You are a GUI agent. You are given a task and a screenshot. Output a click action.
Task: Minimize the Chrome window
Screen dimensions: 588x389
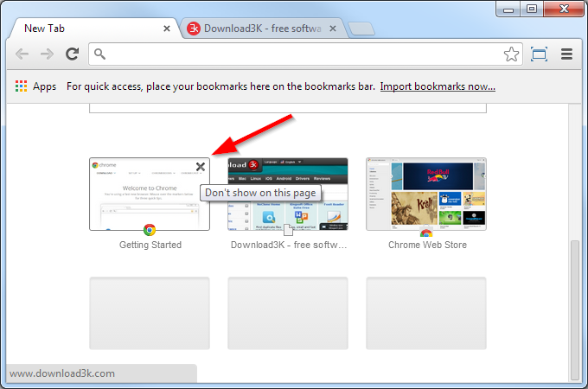click(508, 10)
